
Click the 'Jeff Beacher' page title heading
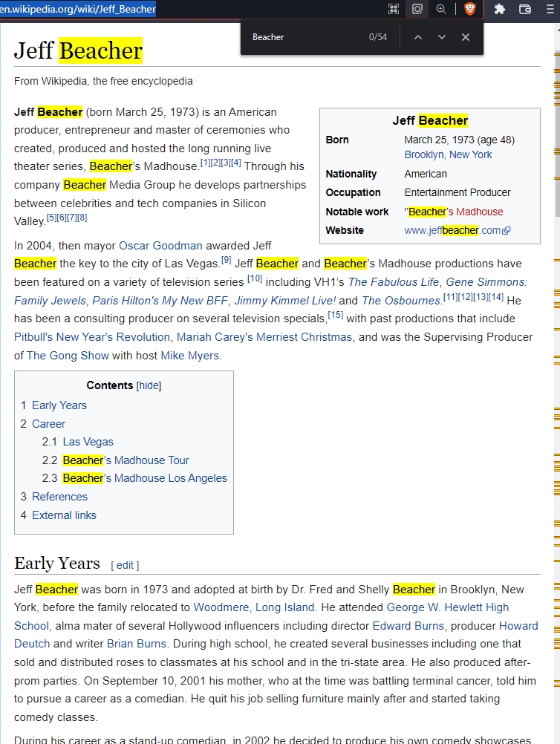(x=78, y=50)
